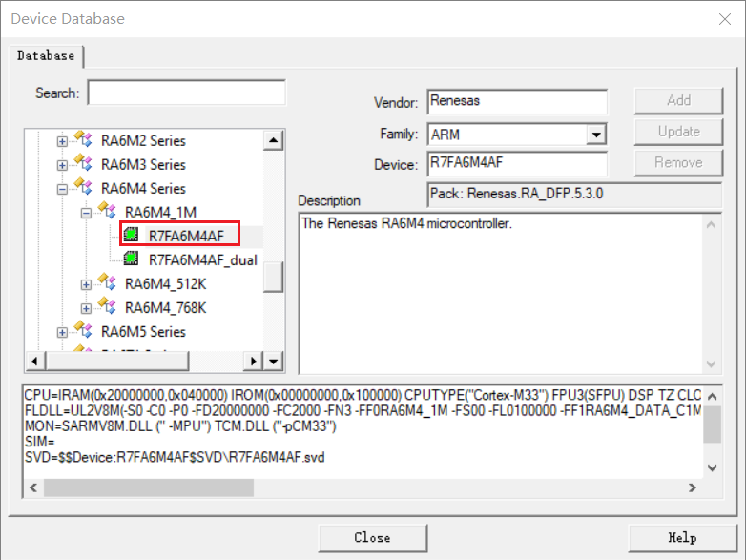Switch to the Database tab
Viewport: 746px width, 560px height.
click(46, 56)
